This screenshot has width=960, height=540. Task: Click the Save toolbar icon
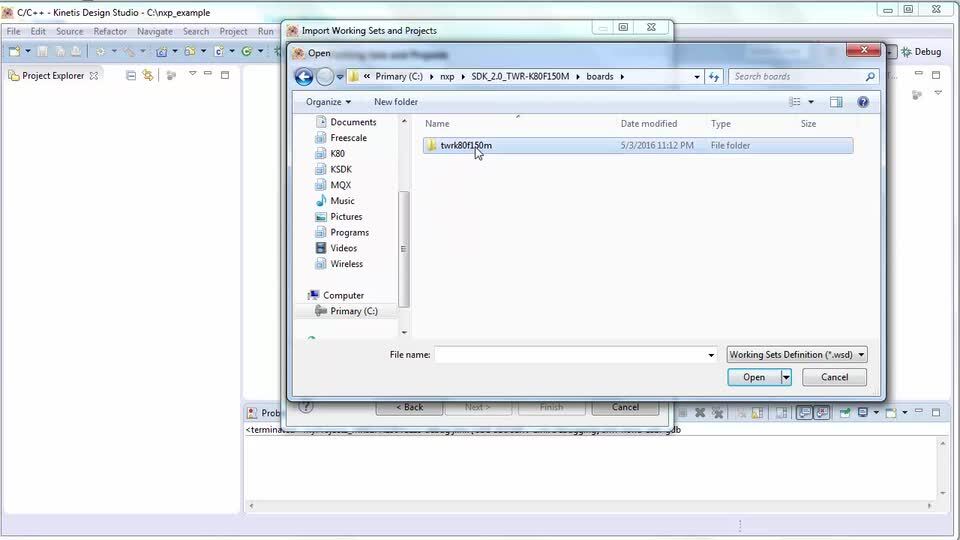tap(42, 51)
